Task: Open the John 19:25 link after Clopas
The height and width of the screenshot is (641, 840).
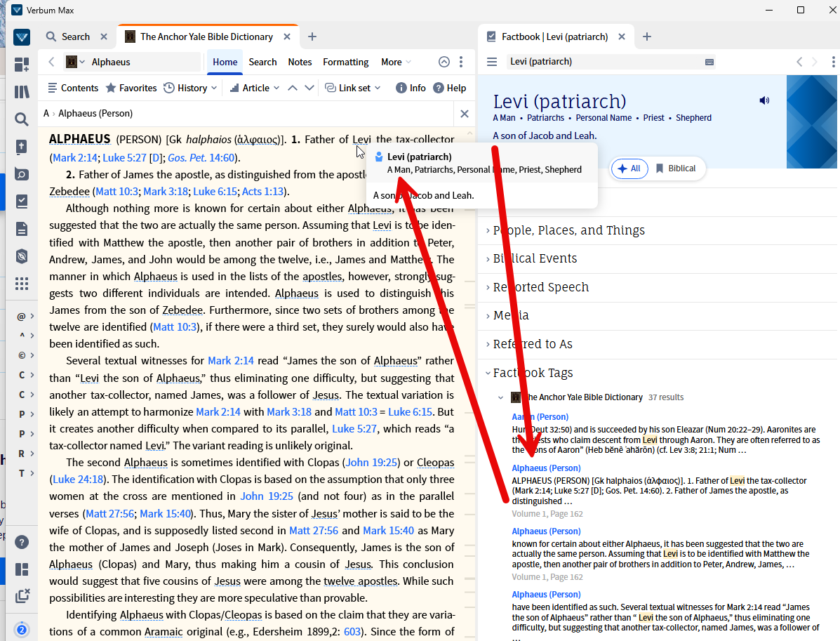Action: click(x=372, y=463)
